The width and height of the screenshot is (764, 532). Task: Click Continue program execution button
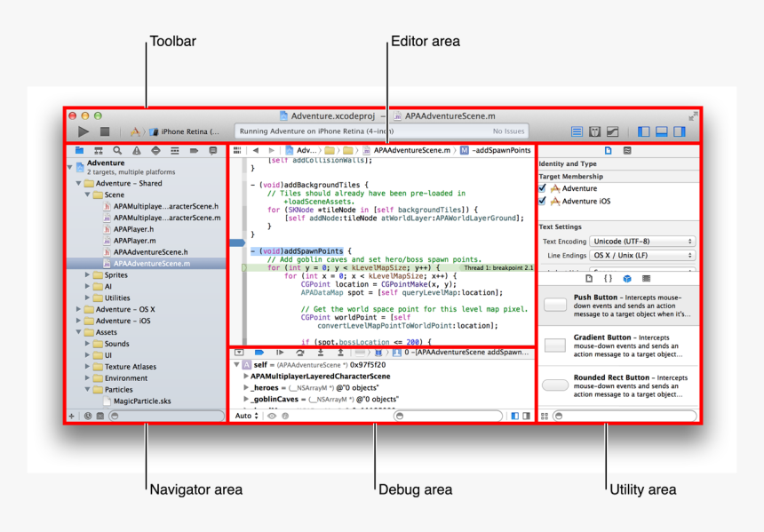280,353
